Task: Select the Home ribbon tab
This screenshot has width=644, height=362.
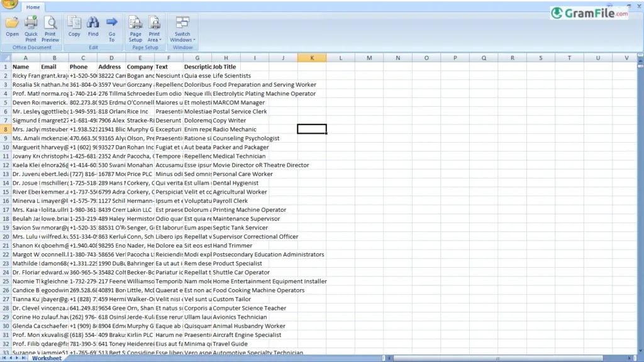Action: (x=33, y=7)
